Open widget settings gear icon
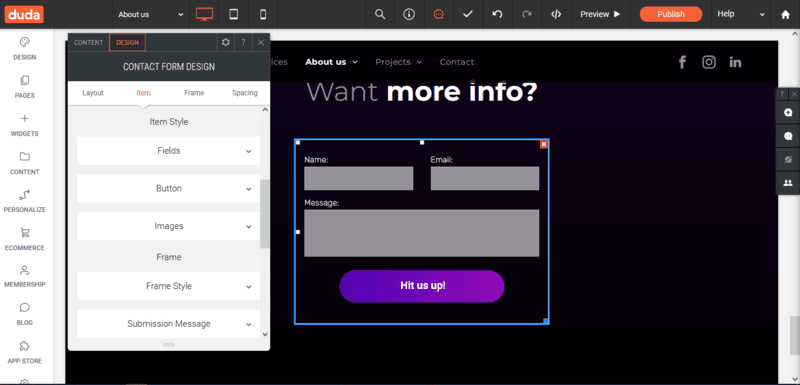The width and height of the screenshot is (800, 385). point(226,42)
